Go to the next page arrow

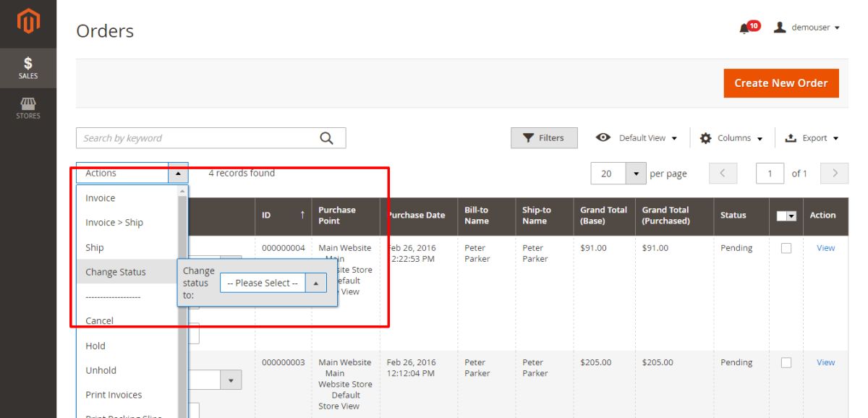(835, 174)
